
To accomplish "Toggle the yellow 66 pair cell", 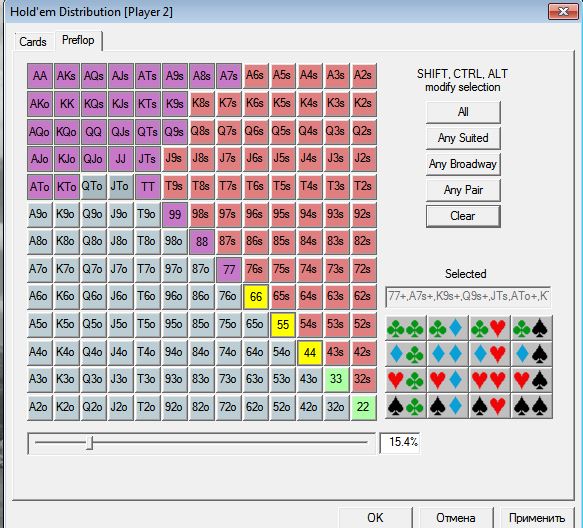I will coord(256,297).
